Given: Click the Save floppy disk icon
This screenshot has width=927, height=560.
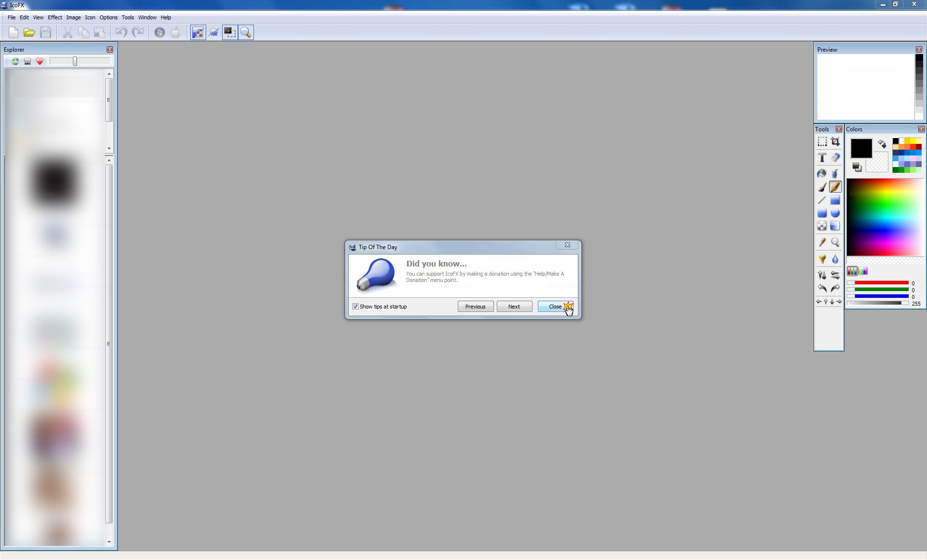Looking at the screenshot, I should click(45, 32).
